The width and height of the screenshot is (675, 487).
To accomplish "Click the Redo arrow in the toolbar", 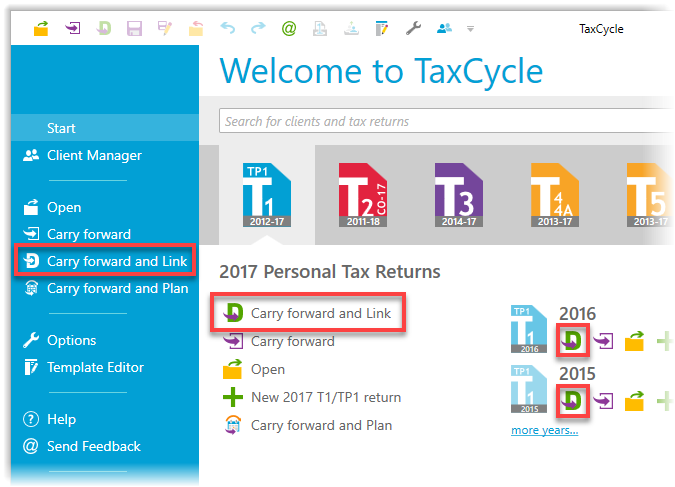I will click(x=258, y=28).
